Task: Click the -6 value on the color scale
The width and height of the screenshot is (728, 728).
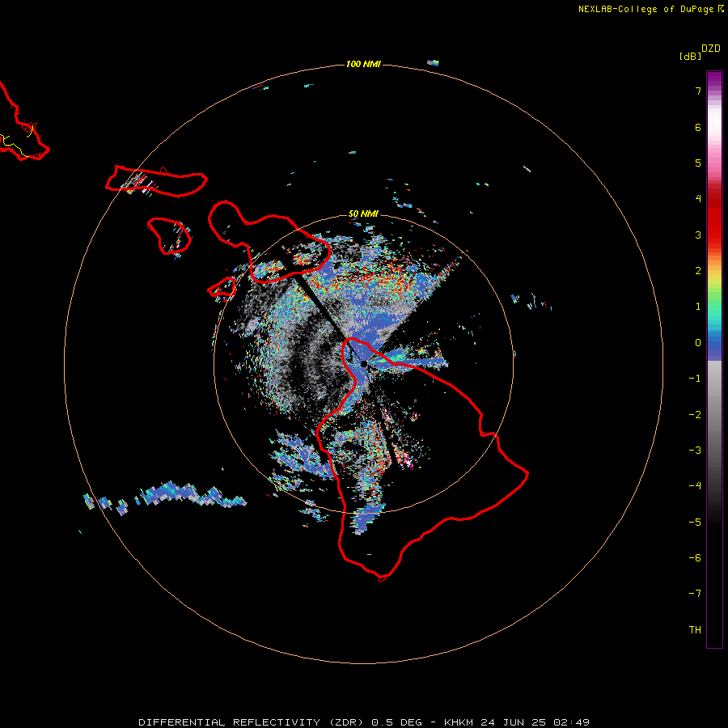Action: tap(695, 558)
